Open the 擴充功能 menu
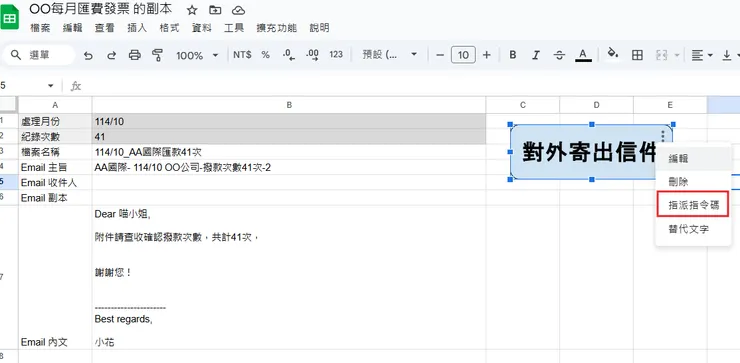 pyautogui.click(x=277, y=28)
